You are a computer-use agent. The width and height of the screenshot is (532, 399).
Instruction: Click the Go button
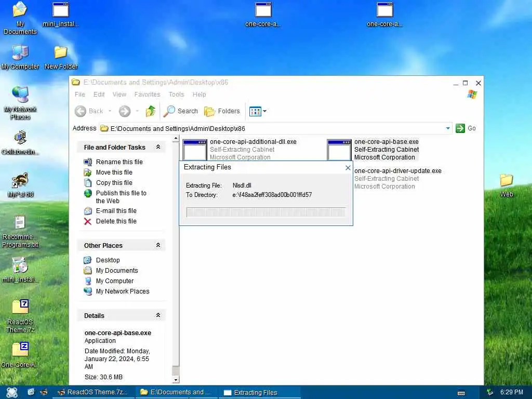pyautogui.click(x=466, y=128)
